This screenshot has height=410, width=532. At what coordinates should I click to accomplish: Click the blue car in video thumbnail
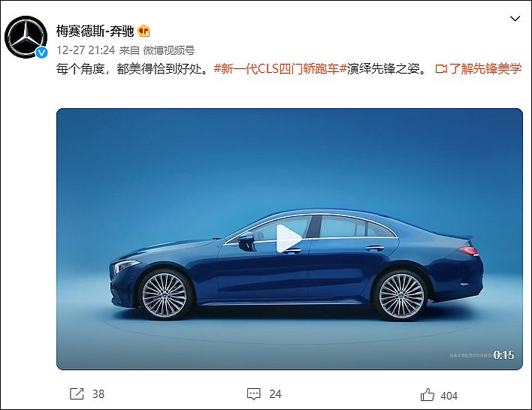(297, 264)
